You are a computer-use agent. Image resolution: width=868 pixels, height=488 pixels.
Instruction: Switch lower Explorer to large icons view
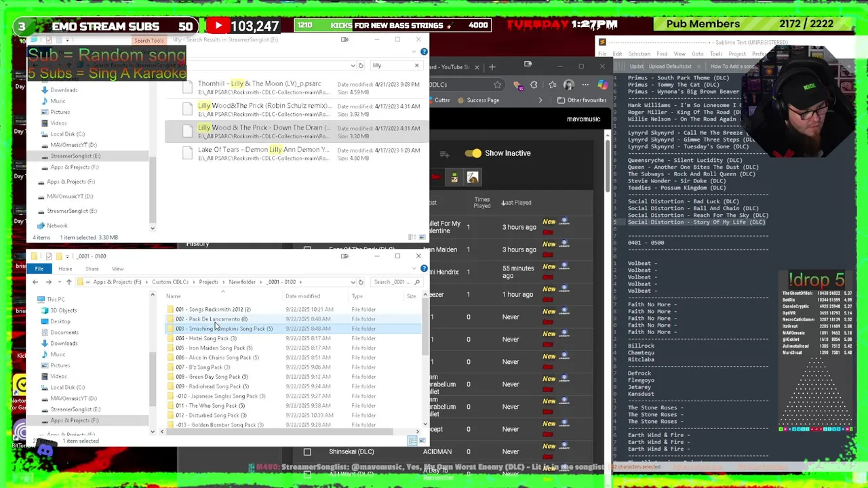coord(421,441)
